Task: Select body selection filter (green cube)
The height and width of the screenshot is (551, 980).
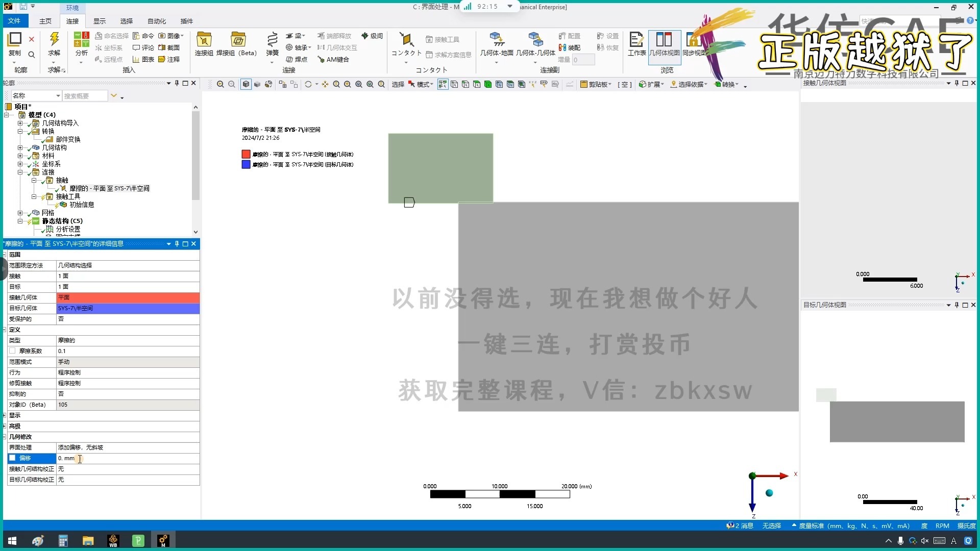Action: 488,85
